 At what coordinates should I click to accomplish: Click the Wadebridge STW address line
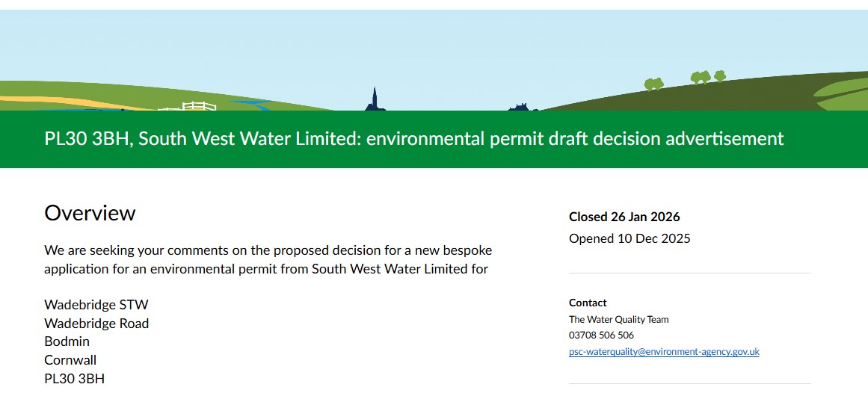pos(96,305)
